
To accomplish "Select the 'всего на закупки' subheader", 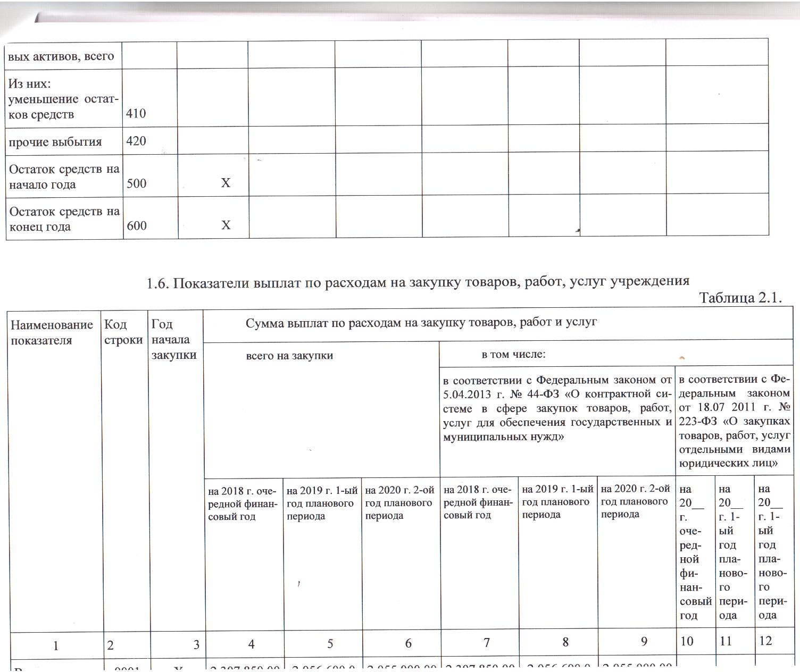I will 289,356.
